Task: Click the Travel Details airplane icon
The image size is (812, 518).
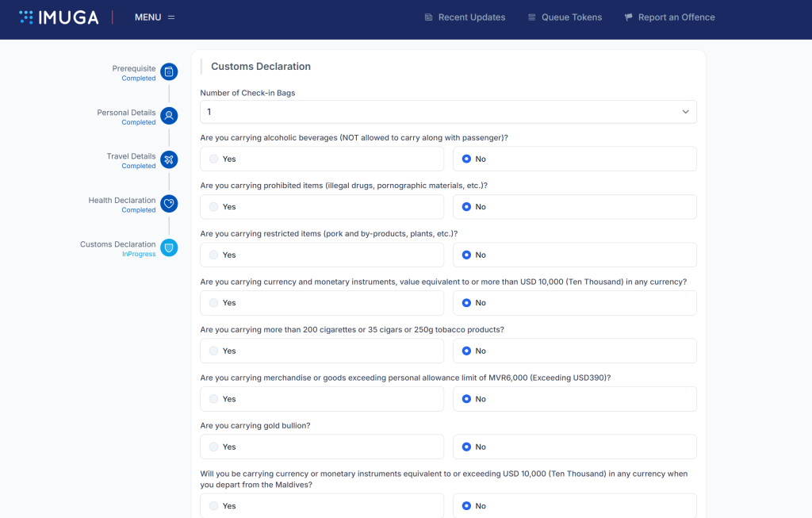Action: [169, 159]
